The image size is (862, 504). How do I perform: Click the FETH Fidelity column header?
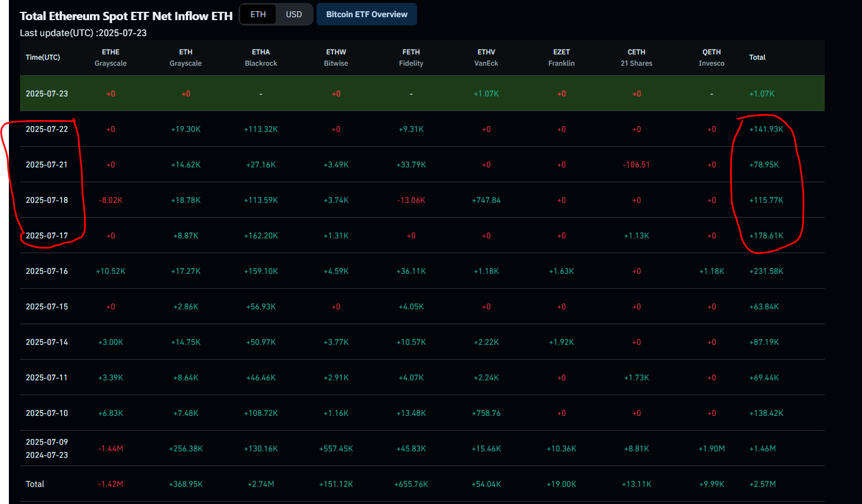411,57
